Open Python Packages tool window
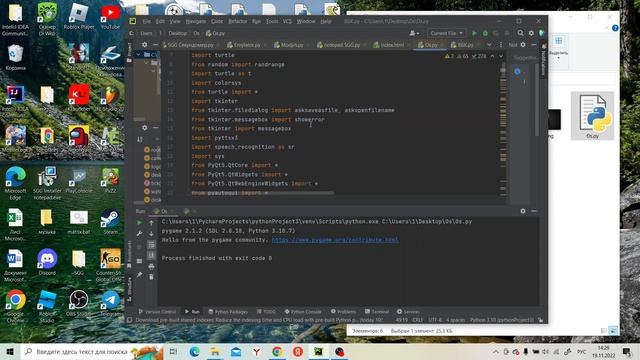The image size is (640, 360). (x=228, y=311)
